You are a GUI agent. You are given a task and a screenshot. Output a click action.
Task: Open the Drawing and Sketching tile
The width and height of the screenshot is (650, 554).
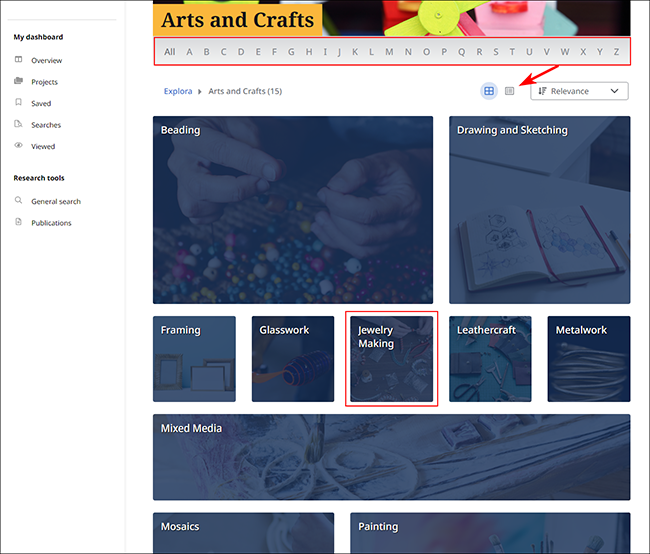[x=540, y=210]
